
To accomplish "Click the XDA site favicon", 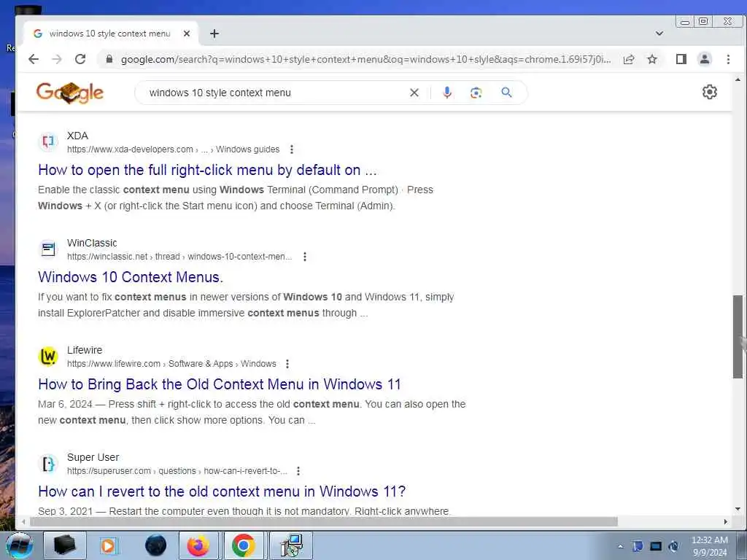I will (48, 141).
